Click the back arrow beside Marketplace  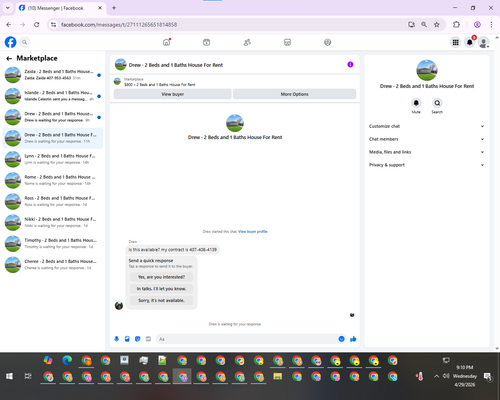click(x=9, y=59)
